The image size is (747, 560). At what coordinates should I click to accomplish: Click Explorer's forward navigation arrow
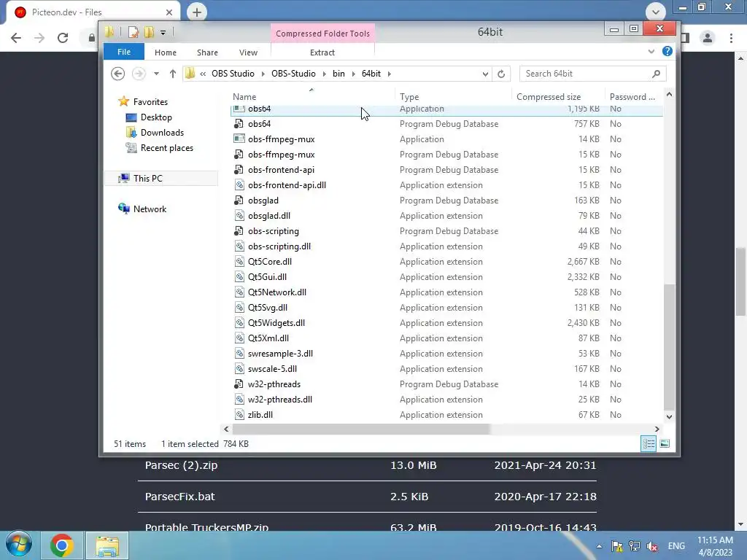(139, 74)
